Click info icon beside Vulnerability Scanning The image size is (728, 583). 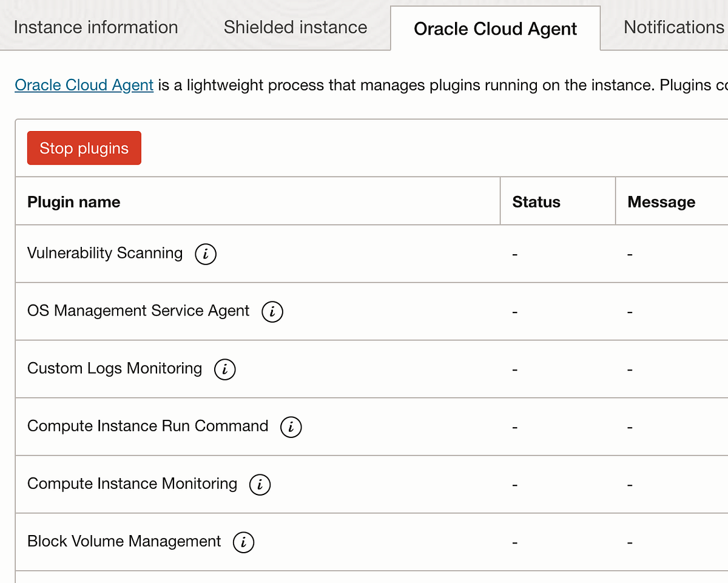(206, 254)
